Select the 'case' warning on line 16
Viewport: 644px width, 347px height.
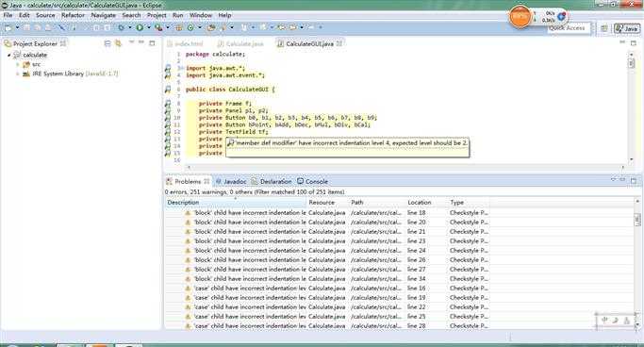(327, 289)
